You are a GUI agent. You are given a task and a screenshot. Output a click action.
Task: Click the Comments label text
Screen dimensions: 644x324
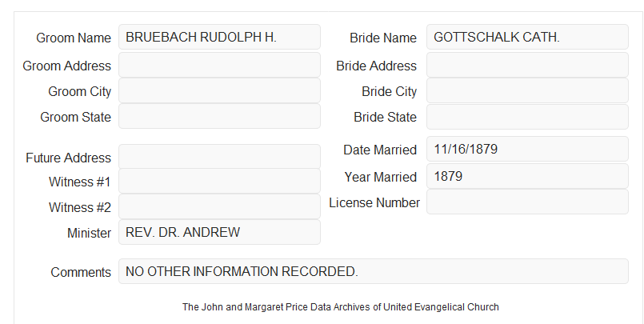click(x=81, y=272)
